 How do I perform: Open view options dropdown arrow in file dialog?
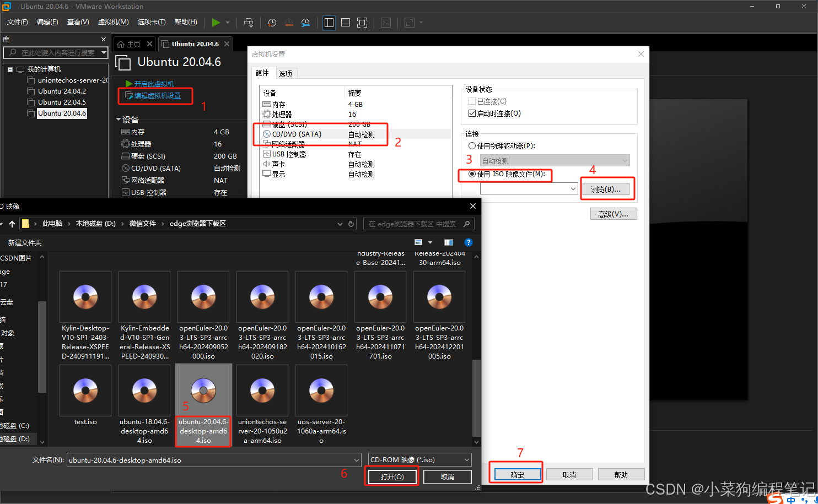click(x=430, y=242)
